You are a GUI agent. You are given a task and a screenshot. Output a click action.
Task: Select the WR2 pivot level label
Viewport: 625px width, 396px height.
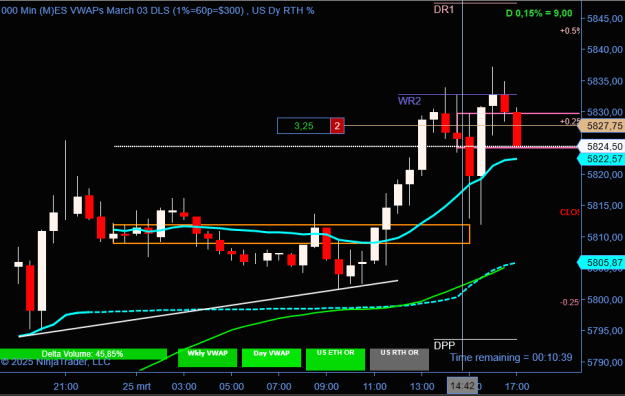[409, 101]
